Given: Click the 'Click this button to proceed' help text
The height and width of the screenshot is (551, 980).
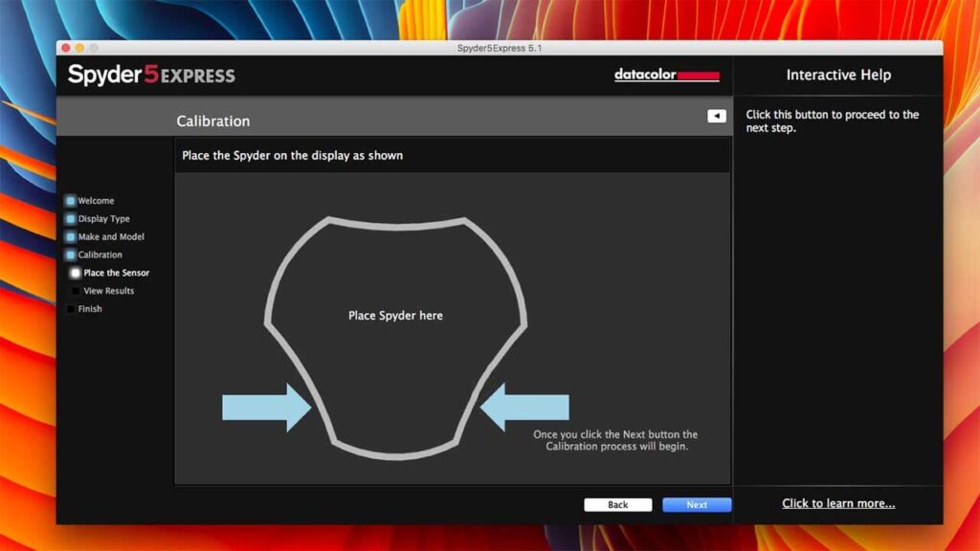Looking at the screenshot, I should (x=833, y=121).
